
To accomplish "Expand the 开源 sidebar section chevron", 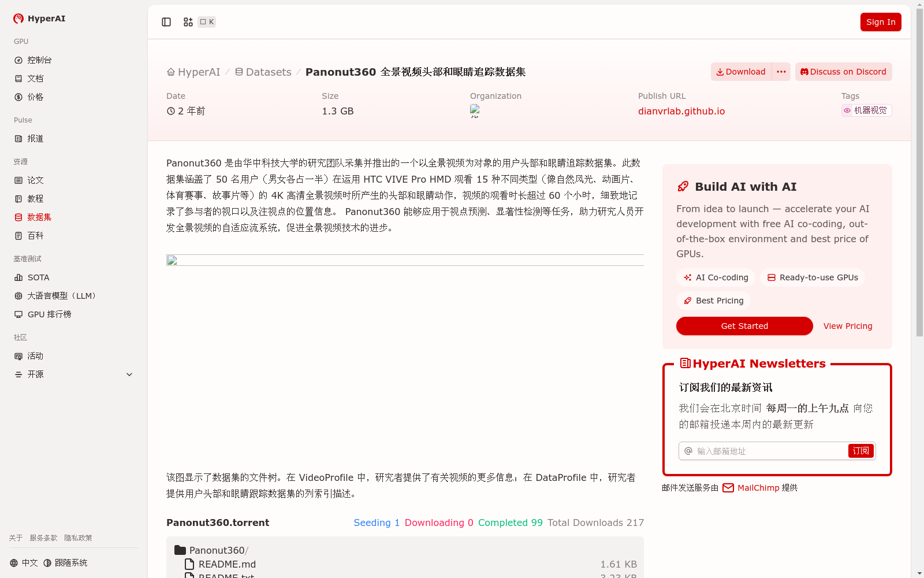I will (129, 375).
